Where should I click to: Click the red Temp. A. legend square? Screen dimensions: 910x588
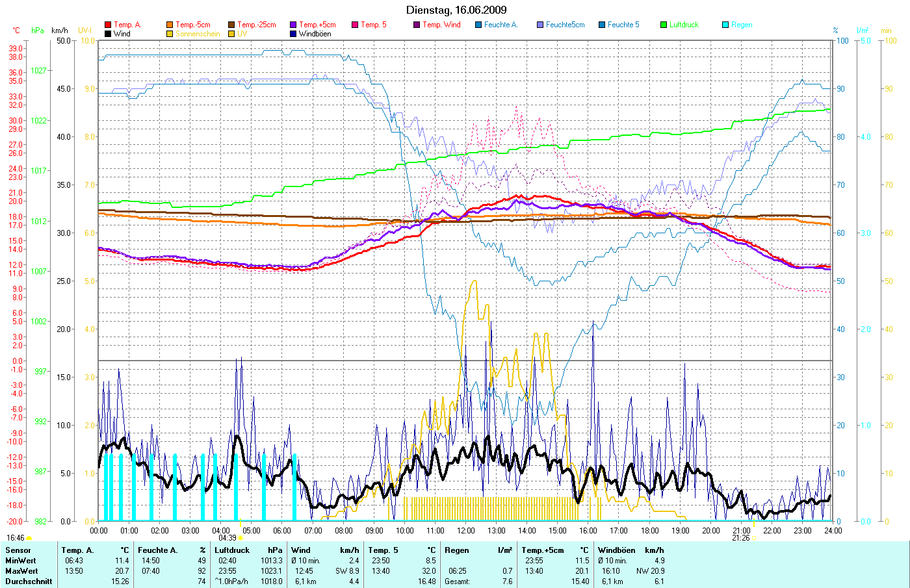pyautogui.click(x=108, y=25)
